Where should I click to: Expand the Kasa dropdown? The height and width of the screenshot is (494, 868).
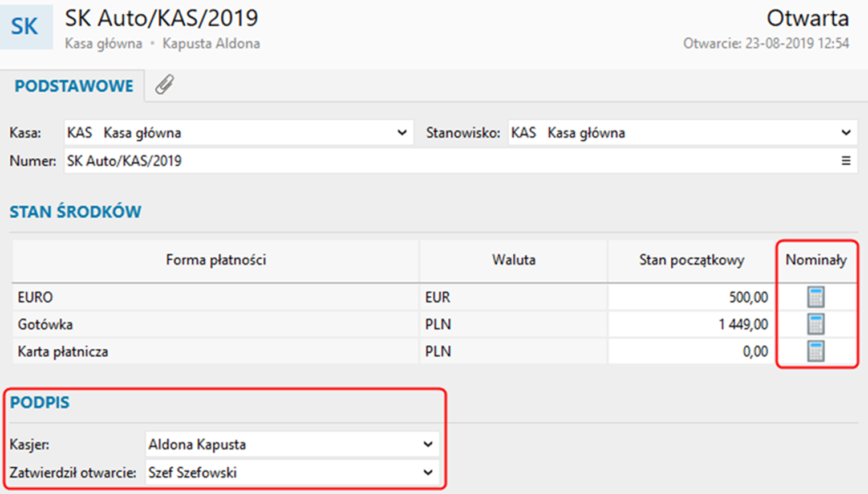point(402,133)
